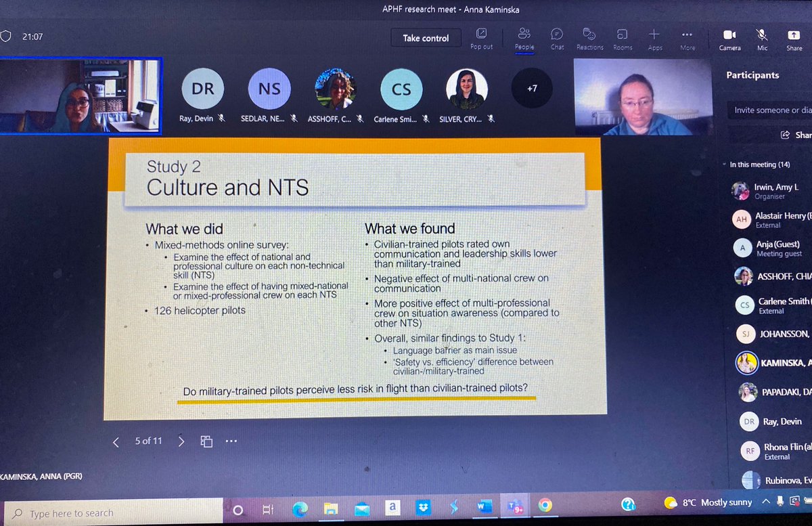812x526 pixels.
Task: Open Amazon app from the taskbar
Action: (x=392, y=506)
